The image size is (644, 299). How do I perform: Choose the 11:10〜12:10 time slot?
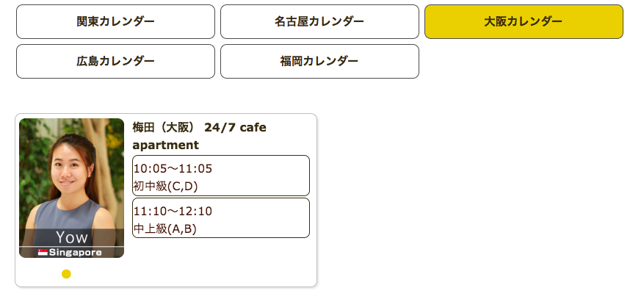[x=173, y=211]
